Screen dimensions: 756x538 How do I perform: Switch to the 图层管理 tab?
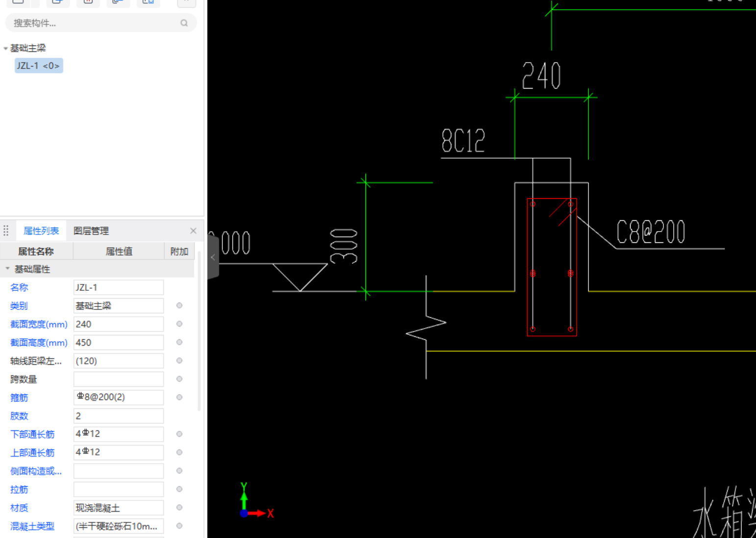(91, 231)
